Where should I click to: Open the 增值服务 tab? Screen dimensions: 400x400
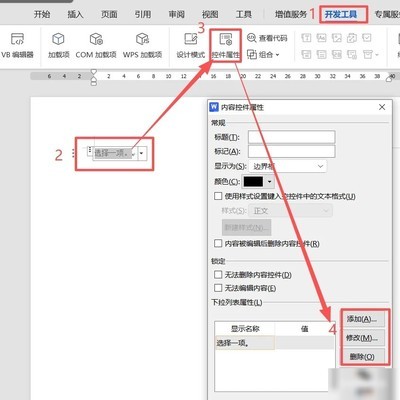pos(291,14)
